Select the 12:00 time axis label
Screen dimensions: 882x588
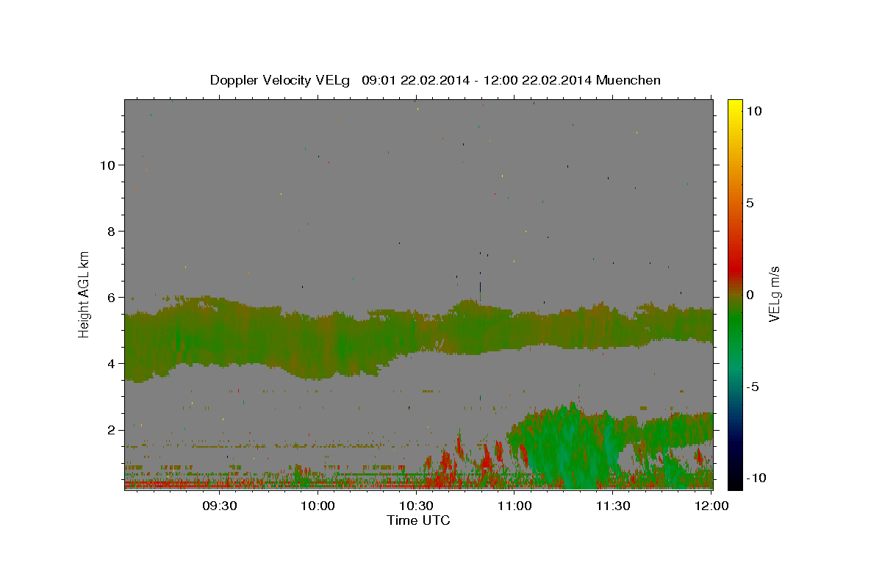(711, 506)
